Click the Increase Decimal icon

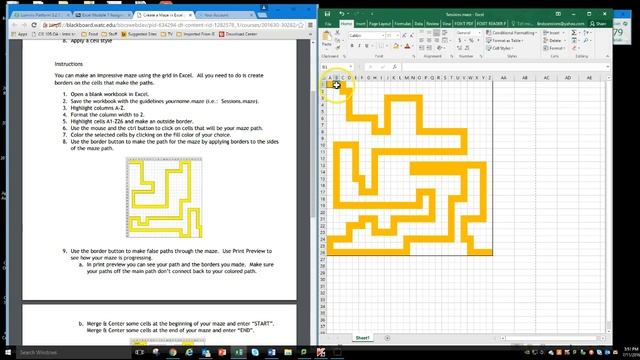point(460,48)
